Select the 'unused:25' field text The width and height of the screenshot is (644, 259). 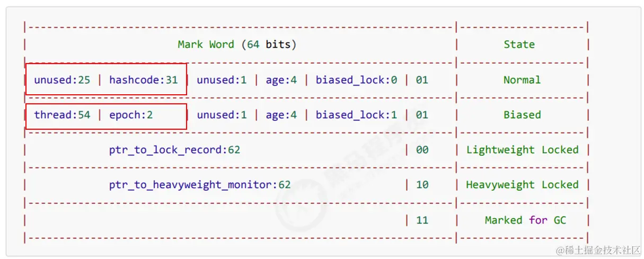pos(62,80)
